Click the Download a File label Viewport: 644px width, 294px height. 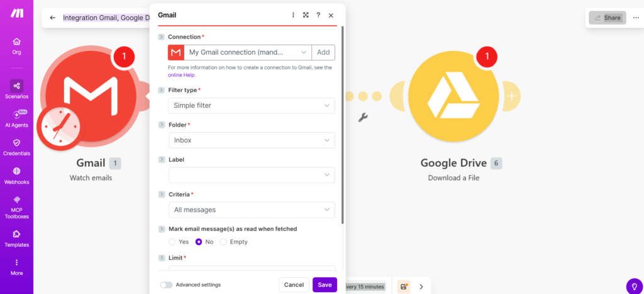coord(453,178)
